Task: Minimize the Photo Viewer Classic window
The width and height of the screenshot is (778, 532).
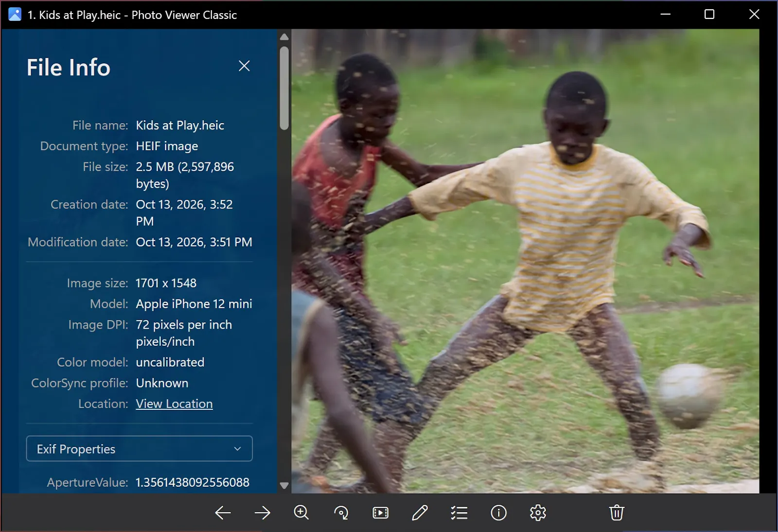Action: [x=666, y=15]
